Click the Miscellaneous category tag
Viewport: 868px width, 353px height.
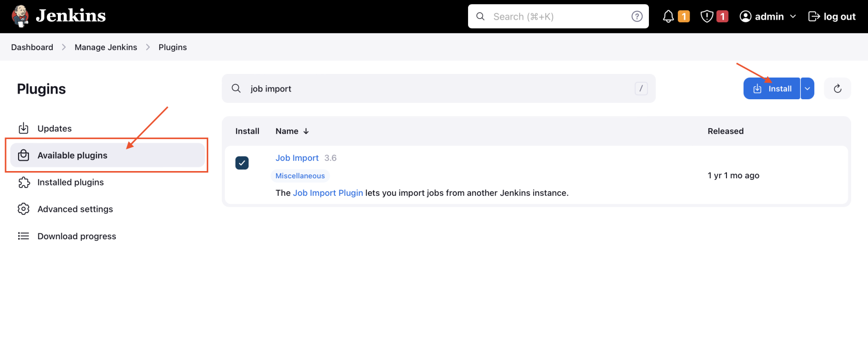(300, 176)
